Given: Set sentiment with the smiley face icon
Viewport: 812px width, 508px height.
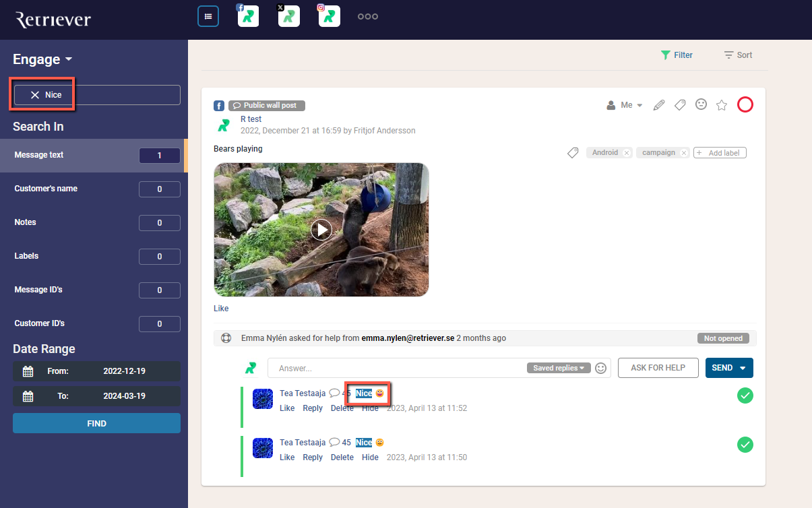Looking at the screenshot, I should coord(701,104).
